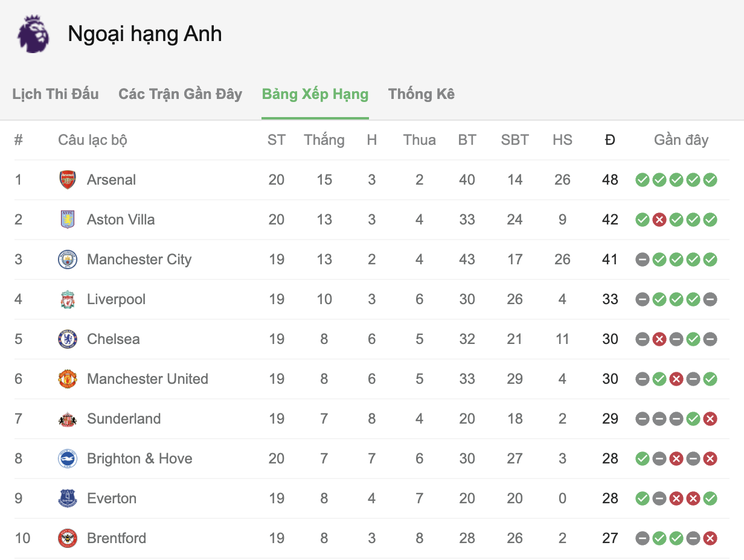Open the Sunderland team page
Image resolution: width=744 pixels, height=560 pixels.
tap(124, 418)
